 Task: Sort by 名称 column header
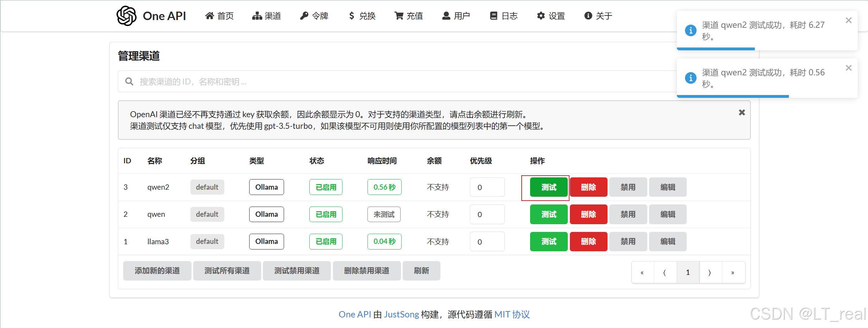[155, 161]
